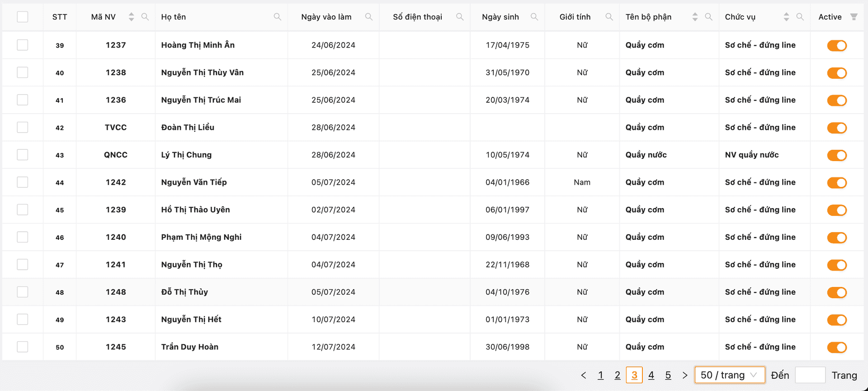The image size is (868, 391).
Task: Open Số điện thoại column search
Action: point(460,17)
